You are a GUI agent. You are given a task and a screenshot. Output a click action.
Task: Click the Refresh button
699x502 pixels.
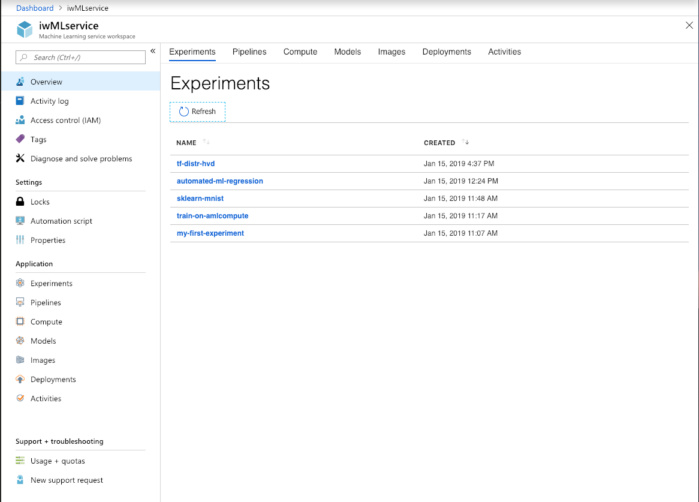(x=197, y=111)
